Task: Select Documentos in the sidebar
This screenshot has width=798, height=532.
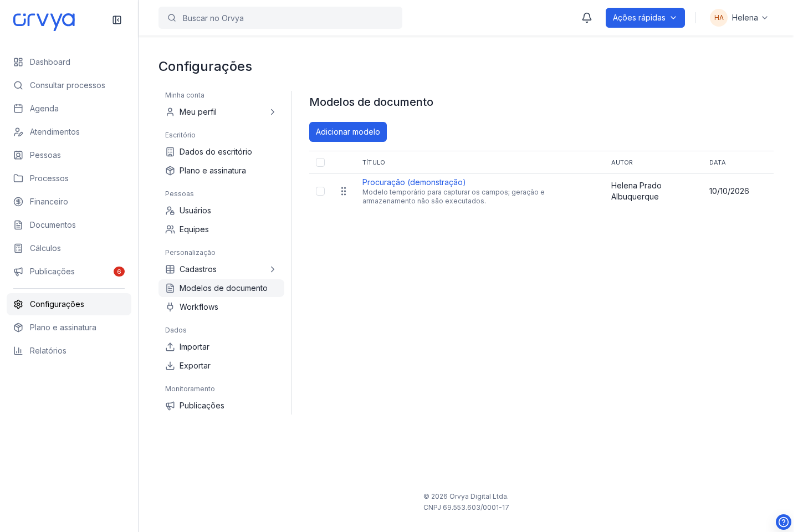Action: [x=69, y=225]
